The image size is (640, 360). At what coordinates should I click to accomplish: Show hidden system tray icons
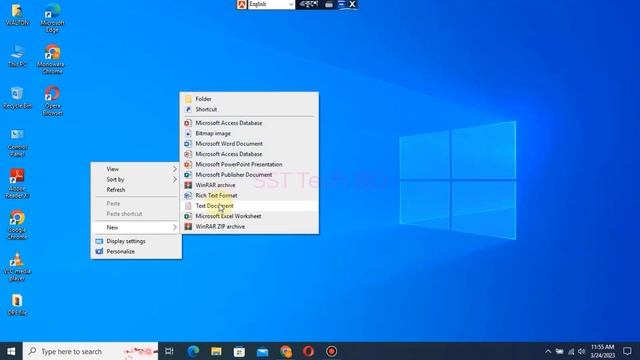pyautogui.click(x=548, y=351)
